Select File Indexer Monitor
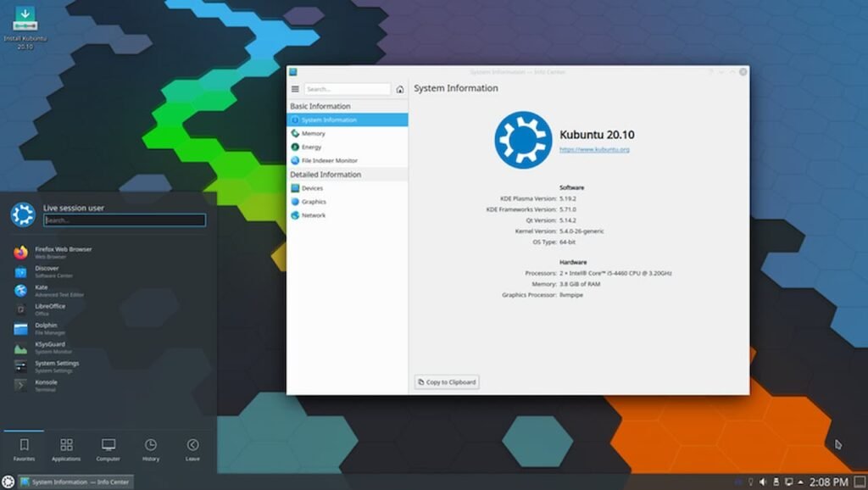 (x=329, y=161)
